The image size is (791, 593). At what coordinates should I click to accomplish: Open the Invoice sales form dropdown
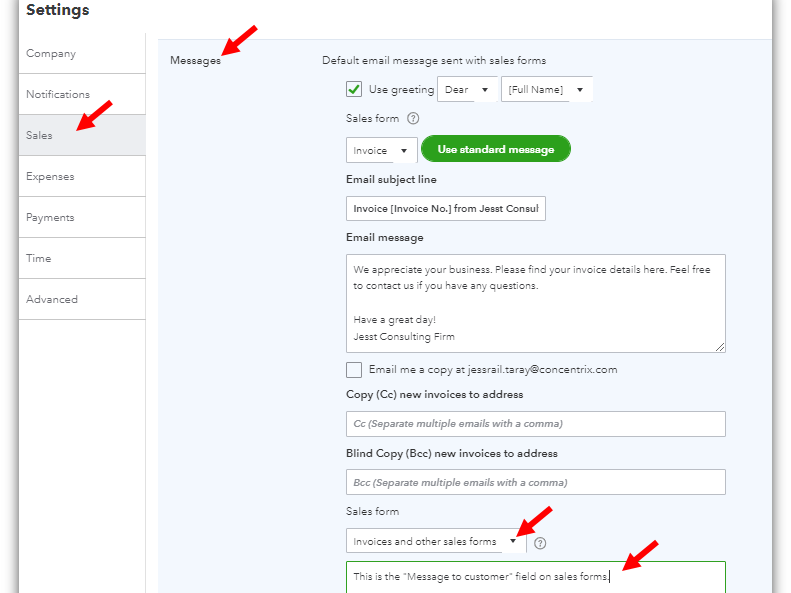(381, 150)
